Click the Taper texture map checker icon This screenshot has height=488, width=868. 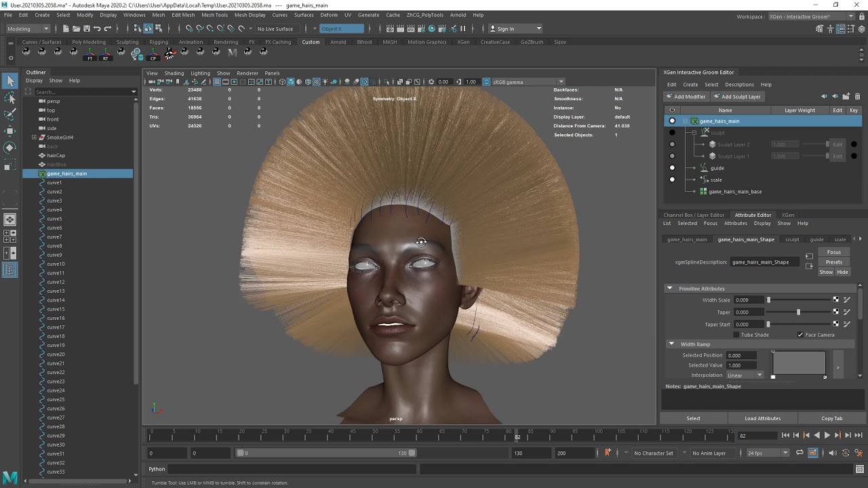[x=836, y=312]
